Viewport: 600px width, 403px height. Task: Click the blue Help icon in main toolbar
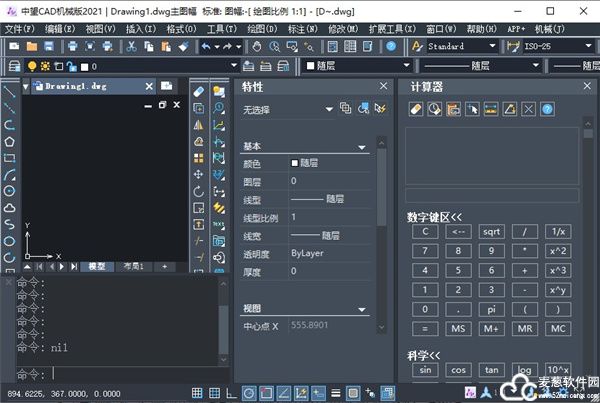coord(391,47)
